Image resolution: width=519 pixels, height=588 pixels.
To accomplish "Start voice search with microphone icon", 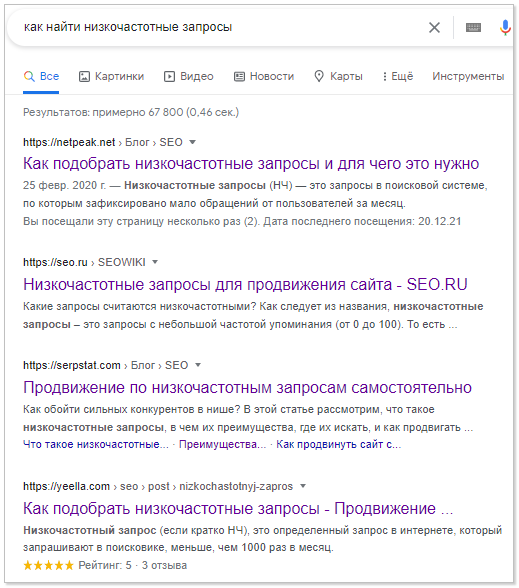I will click(x=505, y=27).
